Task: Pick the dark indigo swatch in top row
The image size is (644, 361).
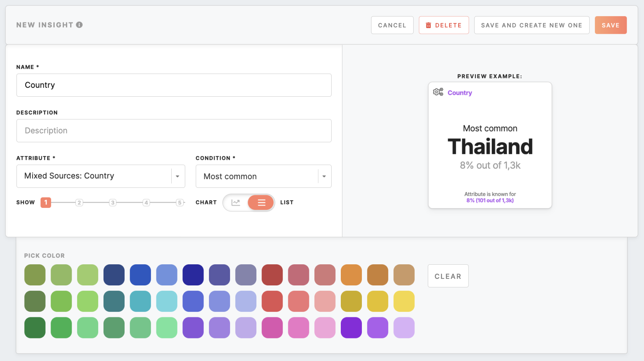Action: 193,275
